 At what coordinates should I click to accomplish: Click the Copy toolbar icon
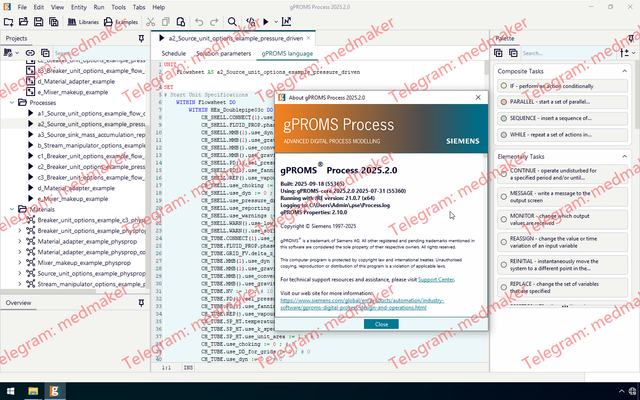[166, 22]
